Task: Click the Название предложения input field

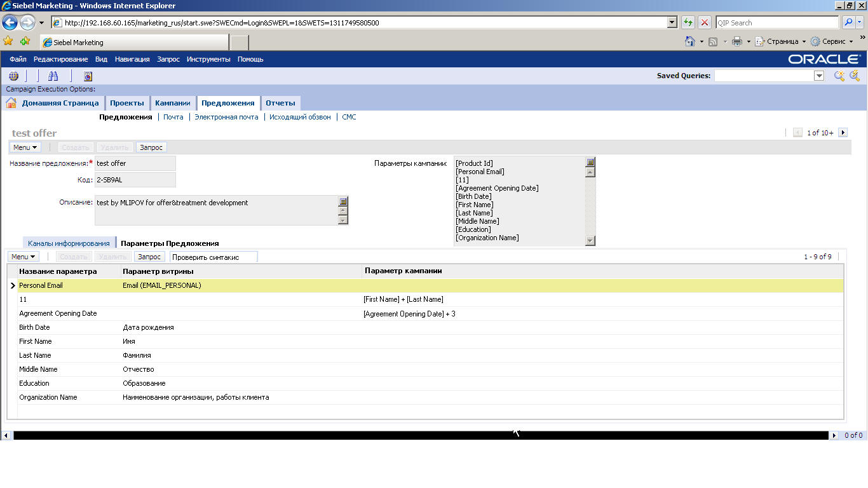Action: (x=135, y=163)
